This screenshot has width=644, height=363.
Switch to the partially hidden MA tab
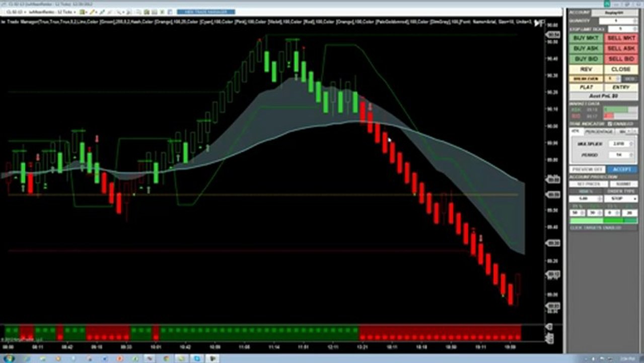[x=622, y=132]
